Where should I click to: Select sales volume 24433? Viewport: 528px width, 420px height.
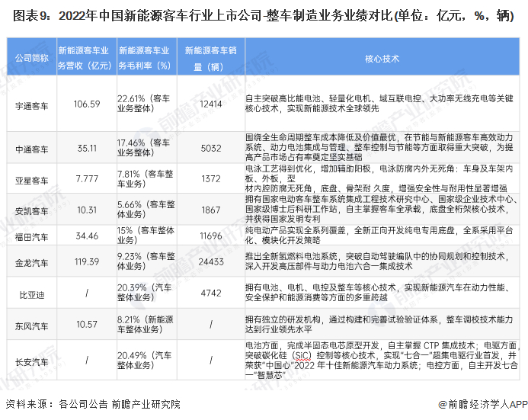click(x=211, y=261)
